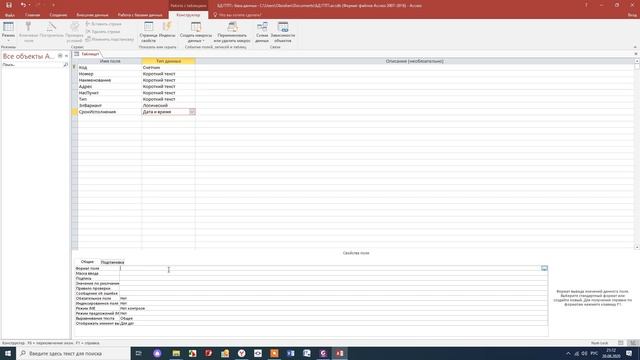640x360 pixels.
Task: Select the СрокИсполнения field name cell
Action: pyautogui.click(x=109, y=112)
